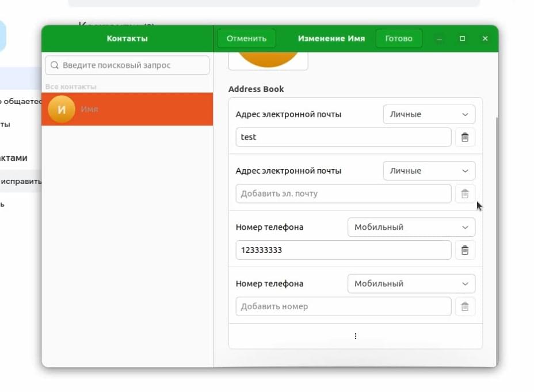Screen dimensions: 534x392
Task: Select the 'Имя' contact row
Action: coord(127,109)
